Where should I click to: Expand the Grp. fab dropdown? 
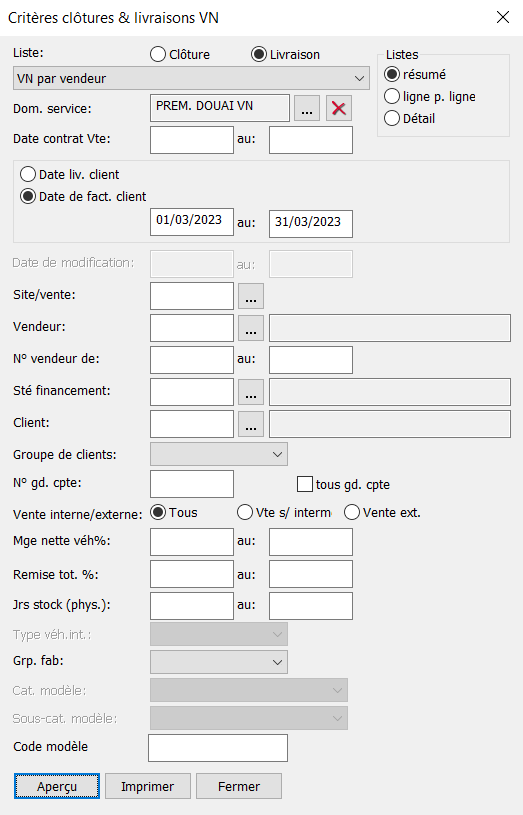click(218, 662)
